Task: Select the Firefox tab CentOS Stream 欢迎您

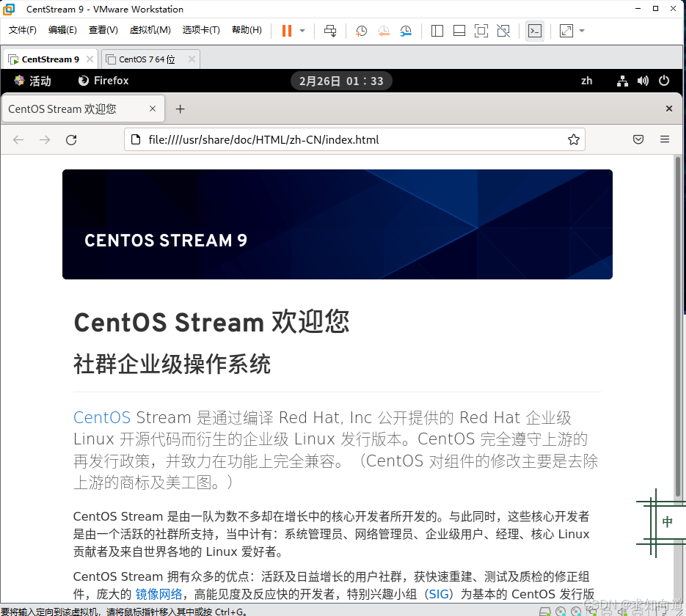Action: click(x=83, y=109)
